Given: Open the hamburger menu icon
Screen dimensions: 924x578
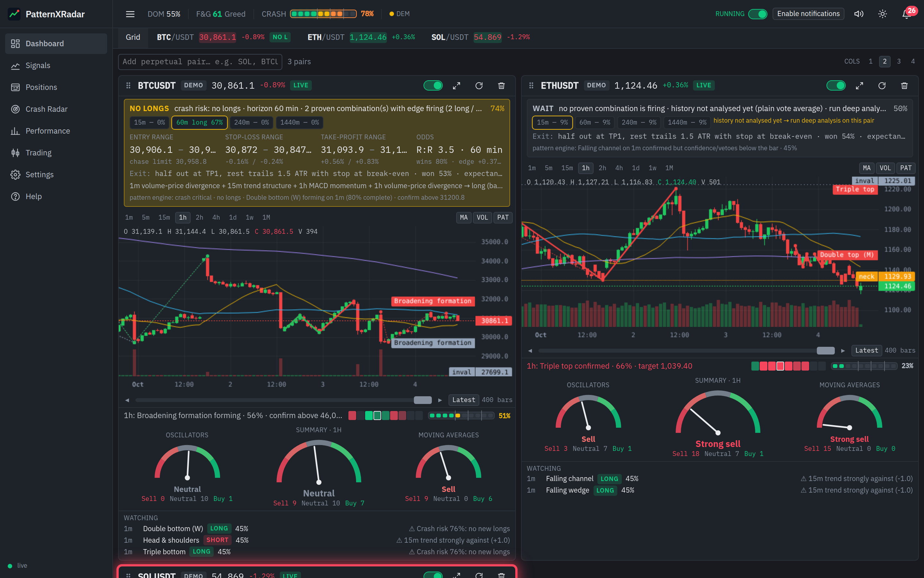Looking at the screenshot, I should tap(130, 14).
